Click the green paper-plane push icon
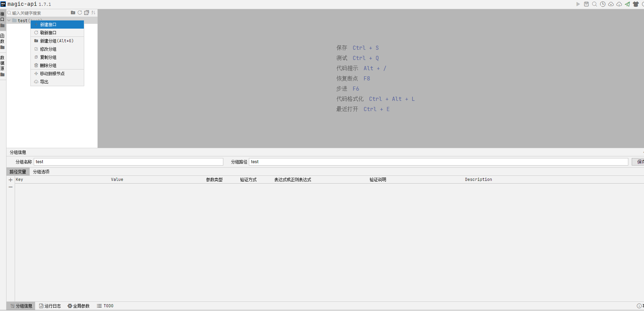The image size is (644, 311). [x=627, y=4]
